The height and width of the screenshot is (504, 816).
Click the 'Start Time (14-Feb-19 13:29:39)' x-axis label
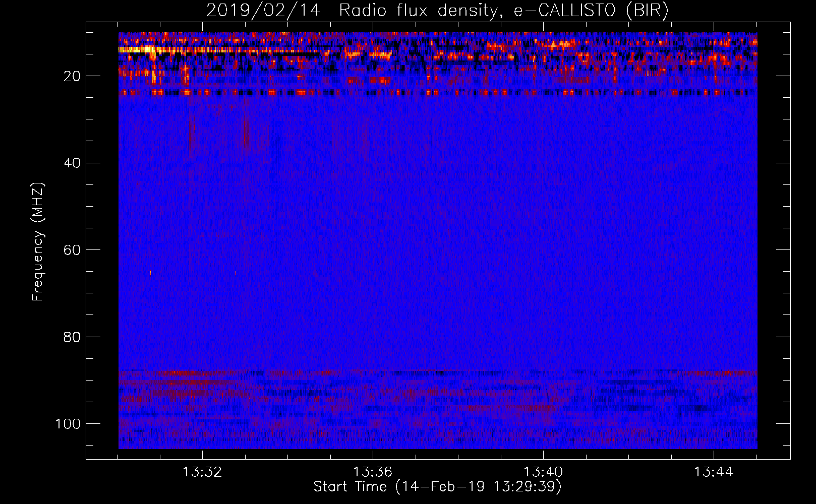(x=437, y=487)
